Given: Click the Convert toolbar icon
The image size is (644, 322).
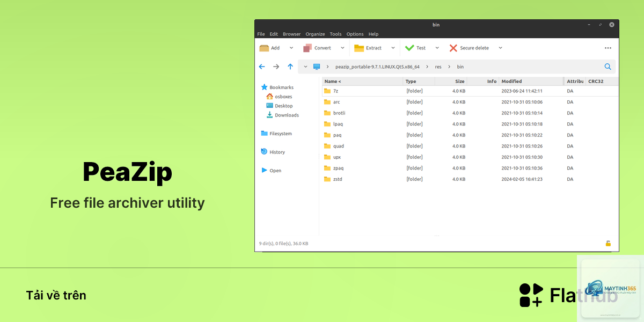Looking at the screenshot, I should pyautogui.click(x=308, y=48).
